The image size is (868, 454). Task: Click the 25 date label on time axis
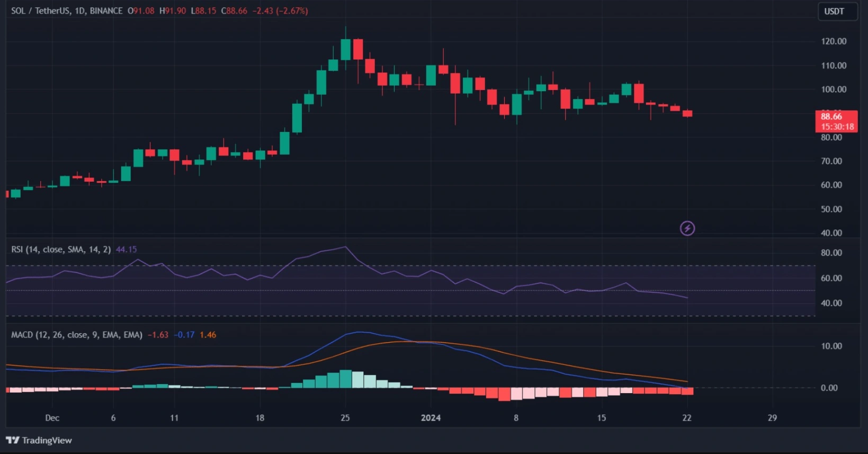[345, 418]
